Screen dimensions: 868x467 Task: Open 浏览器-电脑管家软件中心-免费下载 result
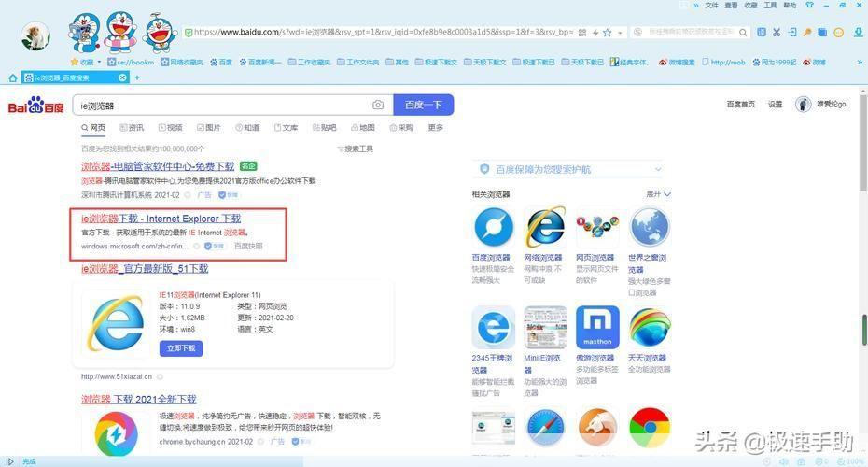pyautogui.click(x=158, y=166)
